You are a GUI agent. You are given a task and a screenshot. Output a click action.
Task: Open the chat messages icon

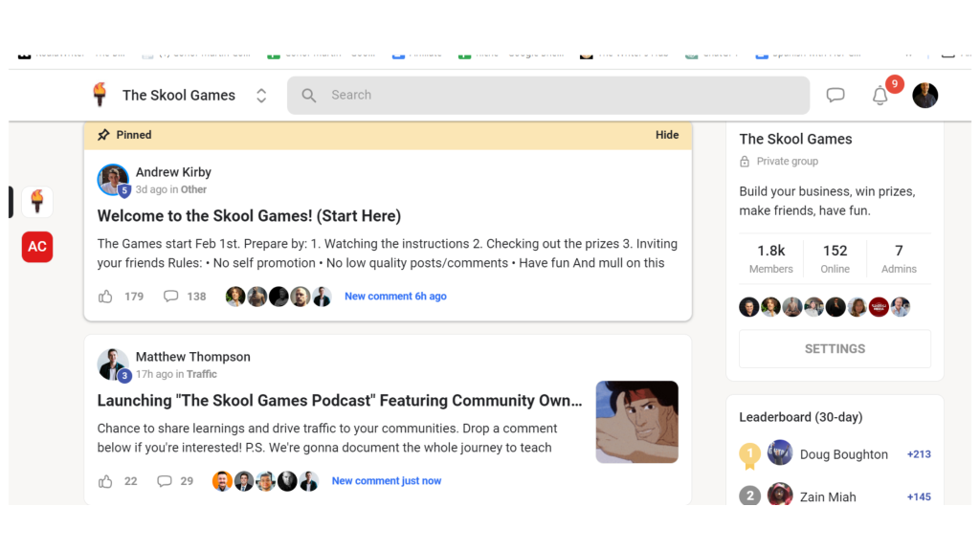coord(835,95)
